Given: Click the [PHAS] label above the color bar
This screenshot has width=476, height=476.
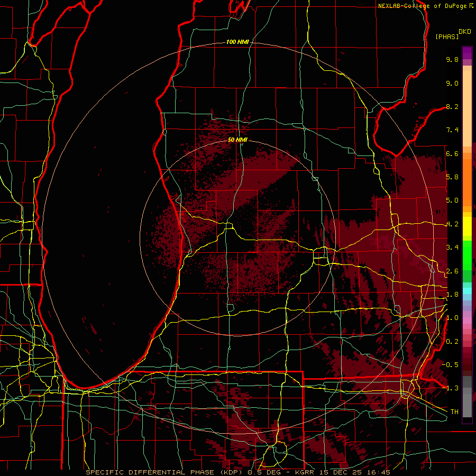Looking at the screenshot, I should pos(447,36).
